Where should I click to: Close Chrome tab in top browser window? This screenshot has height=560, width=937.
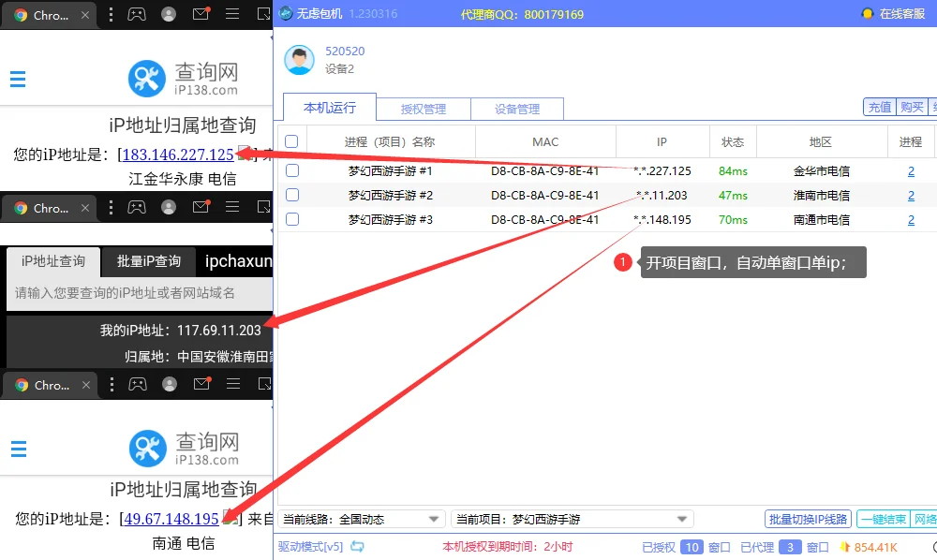(85, 15)
